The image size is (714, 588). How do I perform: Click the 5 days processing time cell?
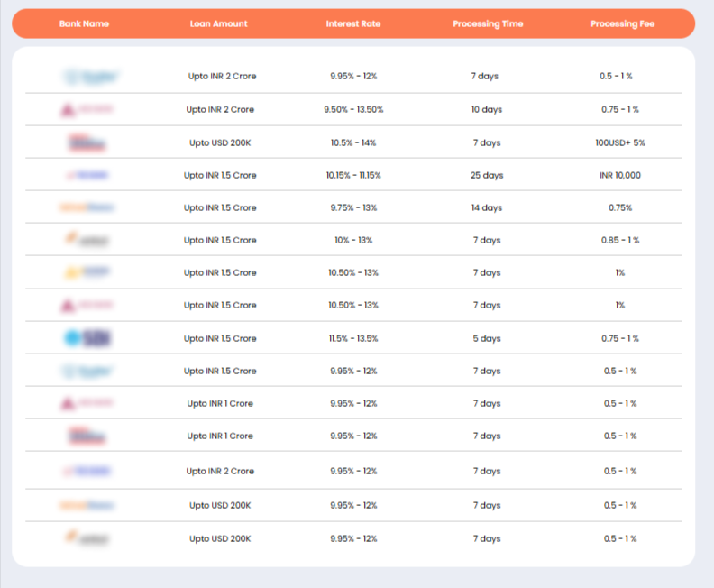(486, 338)
